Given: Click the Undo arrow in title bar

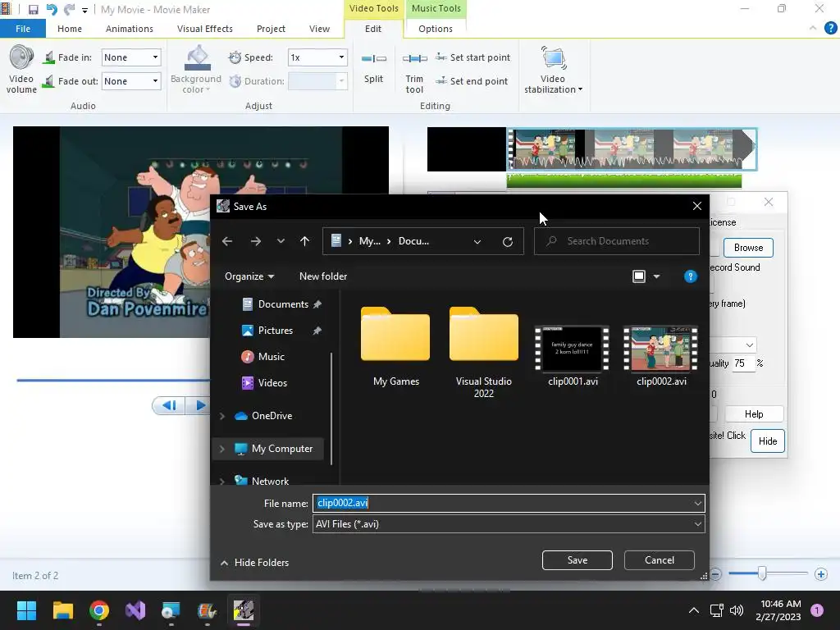Looking at the screenshot, I should pyautogui.click(x=52, y=10).
